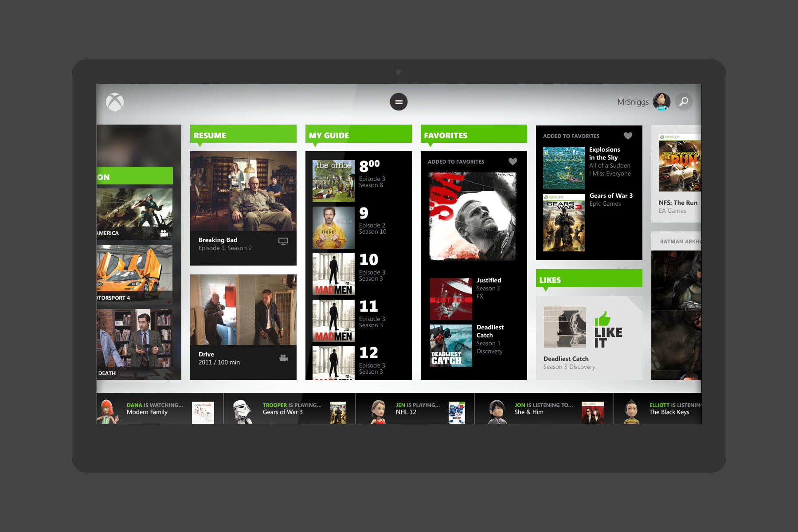Image resolution: width=798 pixels, height=532 pixels.
Task: Select the video camera icon on Drive tile
Action: tap(283, 358)
